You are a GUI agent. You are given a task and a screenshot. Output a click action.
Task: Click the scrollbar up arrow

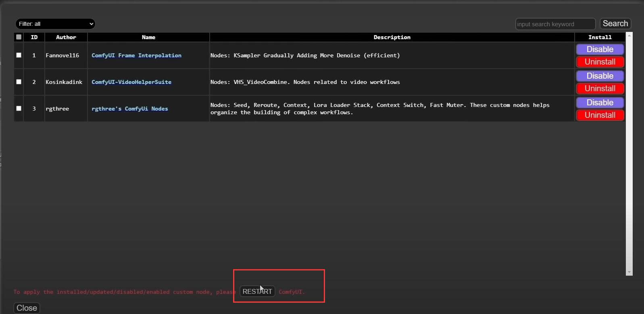point(629,36)
